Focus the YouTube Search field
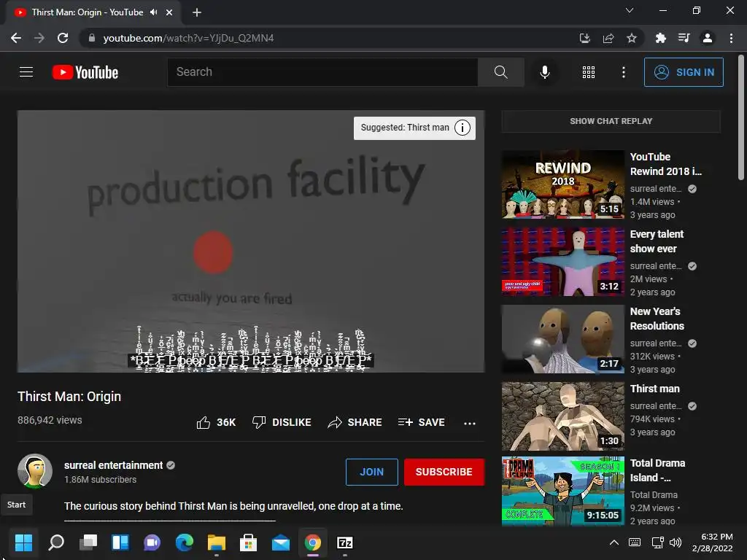747x560 pixels. (322, 72)
